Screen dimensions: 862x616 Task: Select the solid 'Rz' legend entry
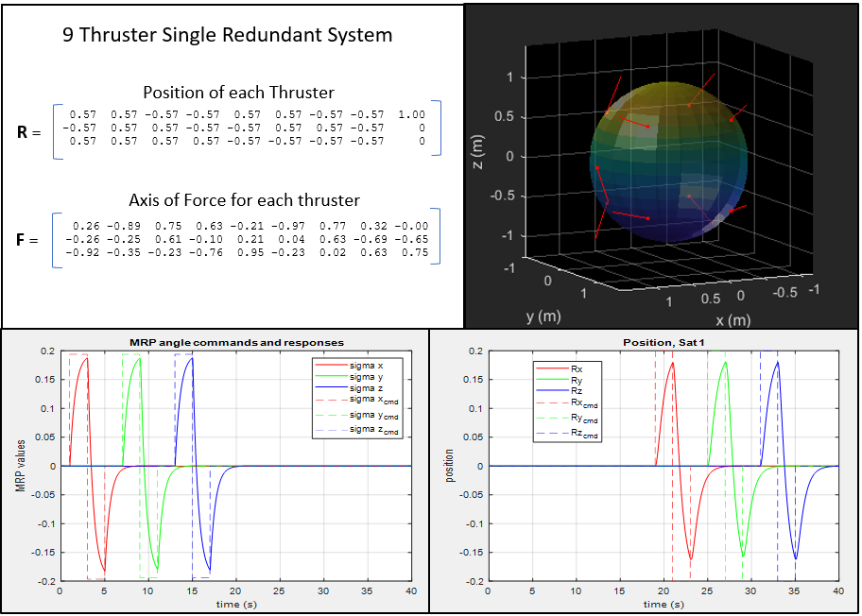(560, 391)
